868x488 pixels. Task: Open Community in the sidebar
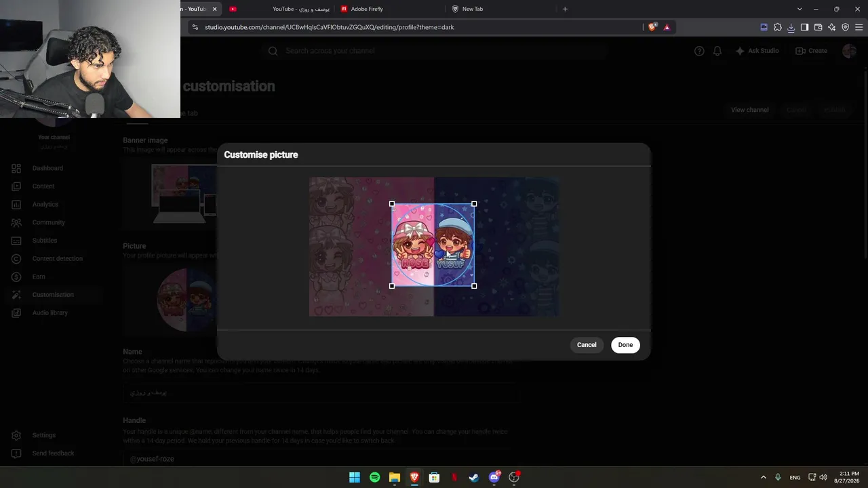(53, 222)
